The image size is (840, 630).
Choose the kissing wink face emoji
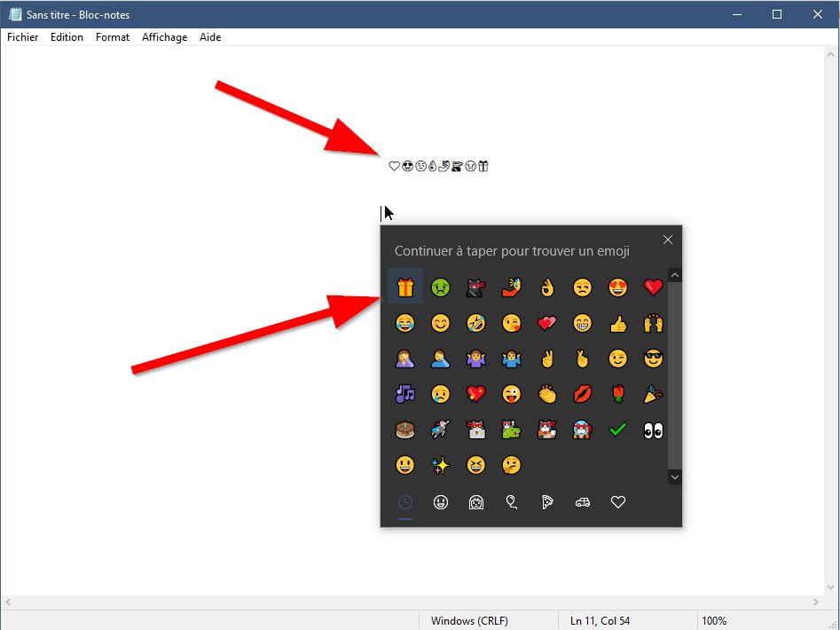pos(511,323)
